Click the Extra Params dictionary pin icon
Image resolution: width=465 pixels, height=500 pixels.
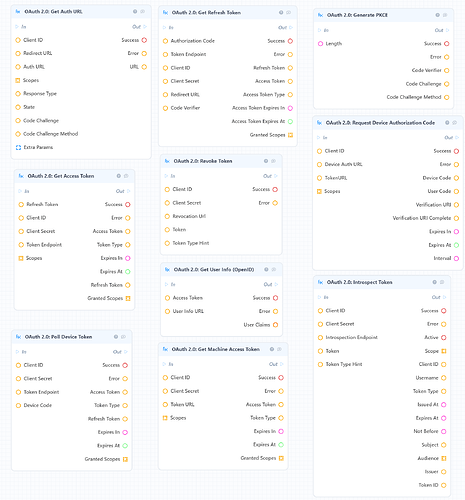pos(18,147)
